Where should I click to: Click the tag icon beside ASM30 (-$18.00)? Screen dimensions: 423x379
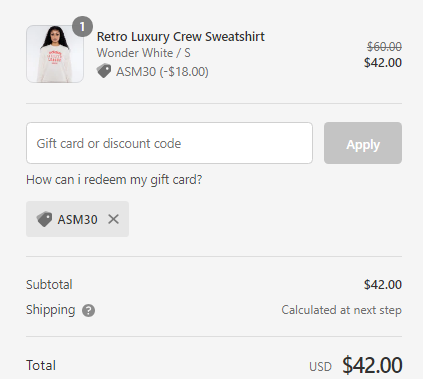(104, 71)
